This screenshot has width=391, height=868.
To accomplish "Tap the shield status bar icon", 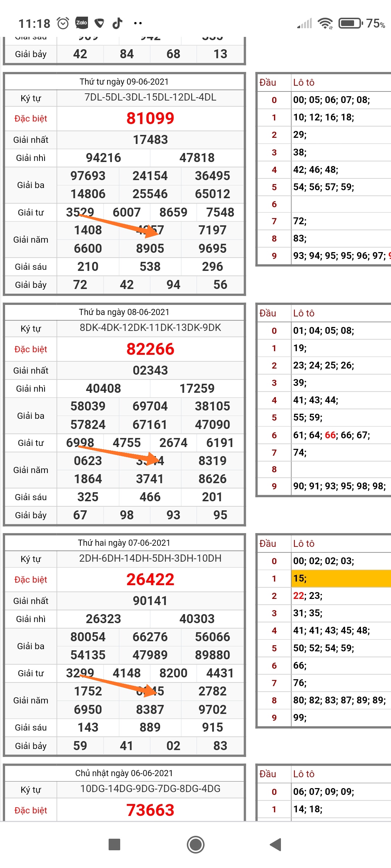I will (99, 24).
